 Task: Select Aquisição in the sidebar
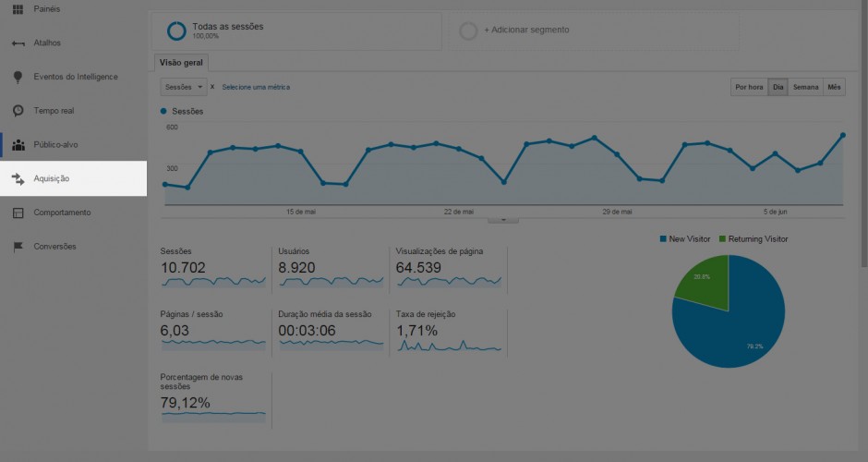pyautogui.click(x=73, y=178)
